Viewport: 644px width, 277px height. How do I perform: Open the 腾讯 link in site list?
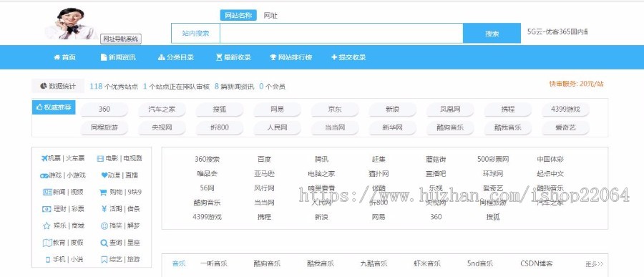coord(321,159)
